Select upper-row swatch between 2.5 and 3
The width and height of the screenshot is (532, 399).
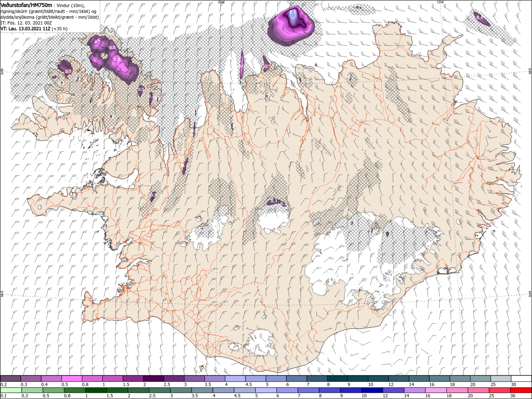click(174, 379)
